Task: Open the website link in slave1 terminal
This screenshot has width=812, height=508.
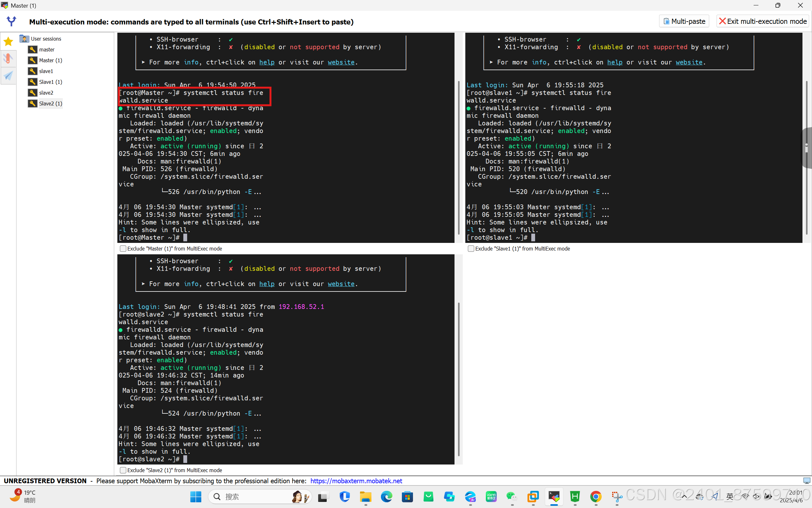Action: tap(689, 62)
